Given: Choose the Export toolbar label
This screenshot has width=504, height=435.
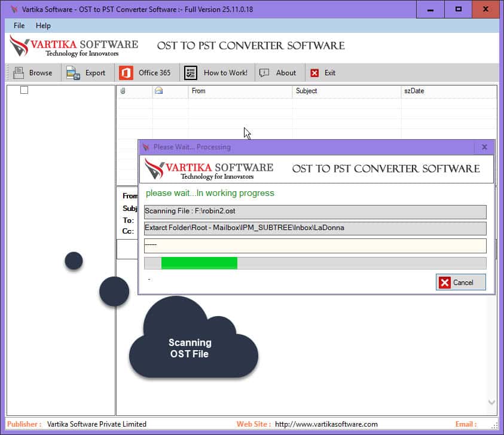Looking at the screenshot, I should click(x=95, y=73).
